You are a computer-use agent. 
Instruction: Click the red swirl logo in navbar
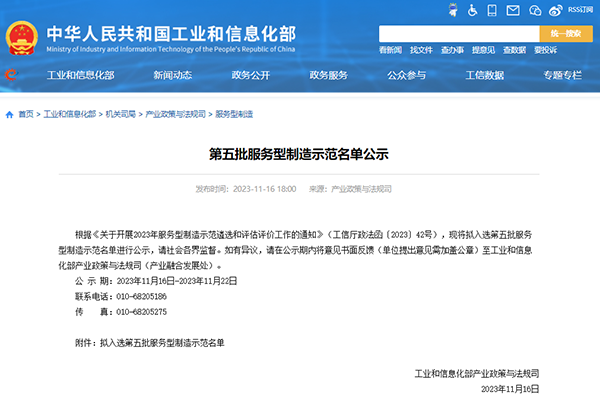tap(12, 75)
